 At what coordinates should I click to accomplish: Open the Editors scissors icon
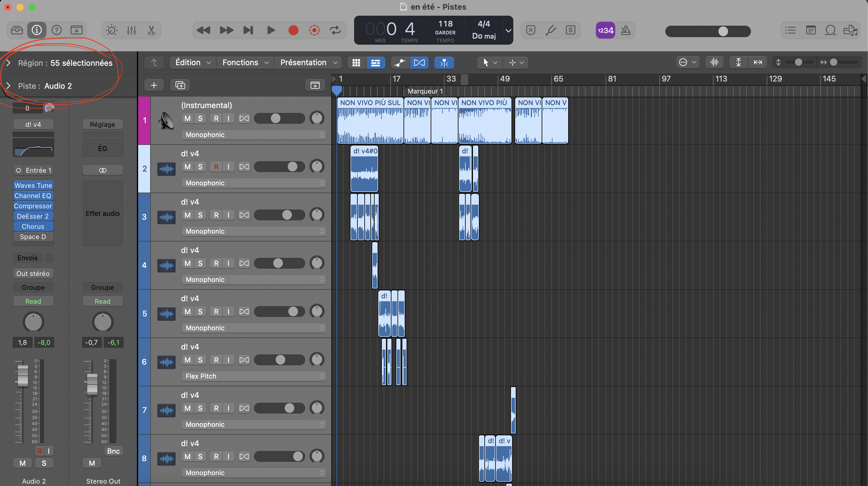click(x=151, y=30)
